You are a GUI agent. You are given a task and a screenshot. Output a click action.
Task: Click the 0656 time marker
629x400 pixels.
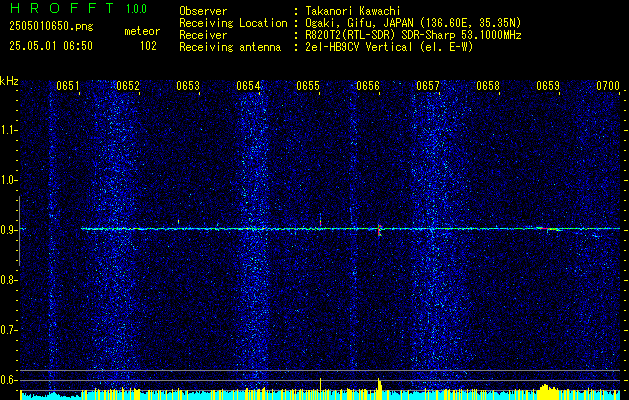pos(367,86)
